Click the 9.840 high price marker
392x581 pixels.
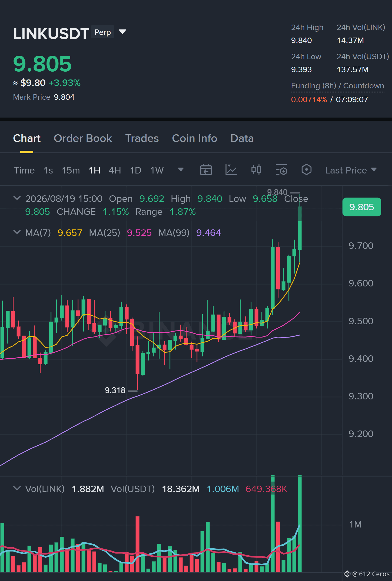point(277,192)
